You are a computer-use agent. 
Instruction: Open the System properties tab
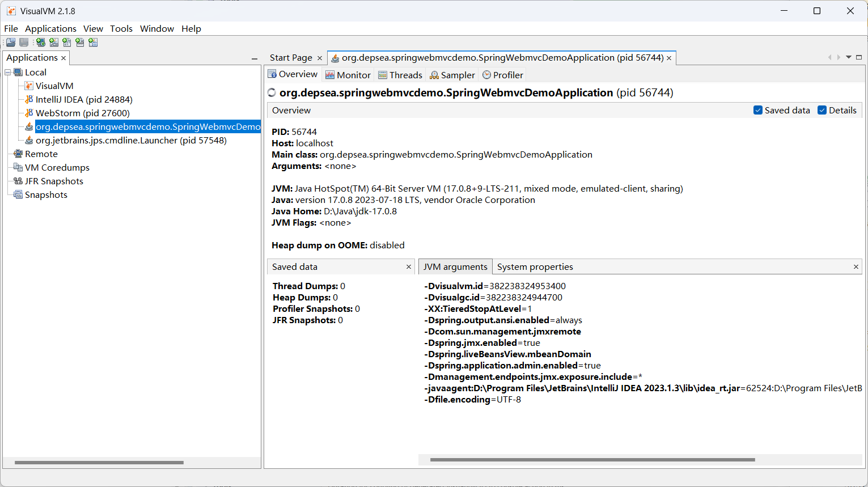(x=535, y=267)
